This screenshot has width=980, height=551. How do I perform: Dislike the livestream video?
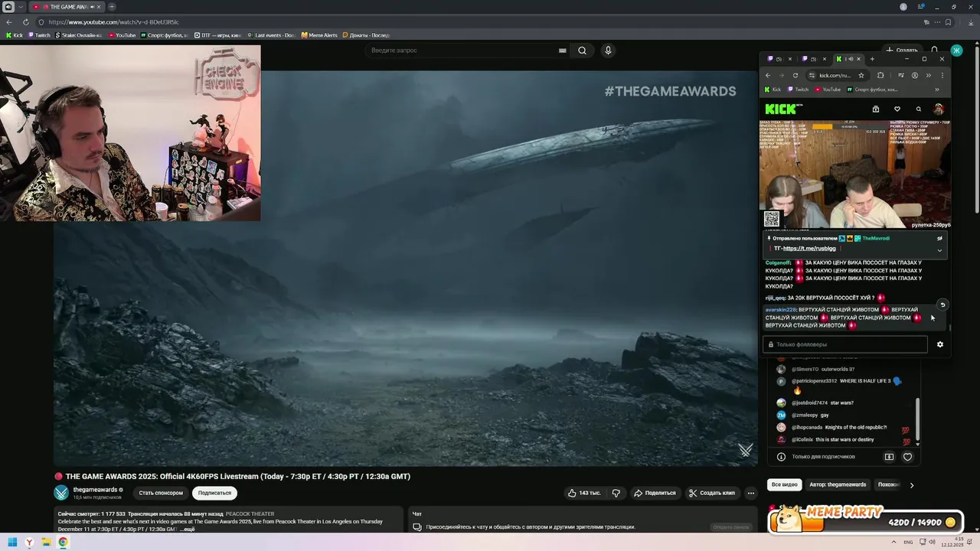(616, 493)
